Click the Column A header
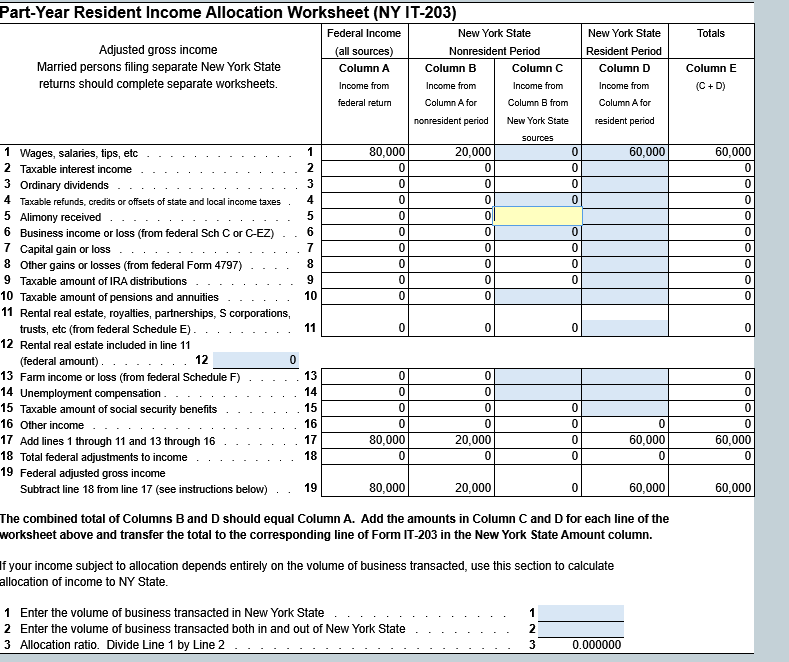The image size is (789, 662). point(364,68)
